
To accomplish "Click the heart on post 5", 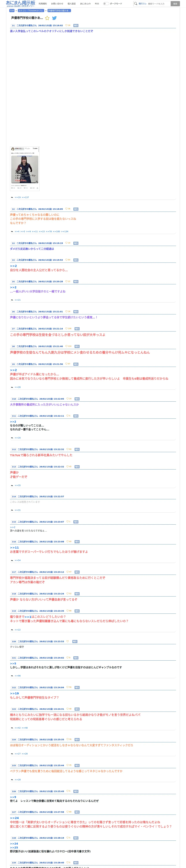I will (x=66, y=281).
